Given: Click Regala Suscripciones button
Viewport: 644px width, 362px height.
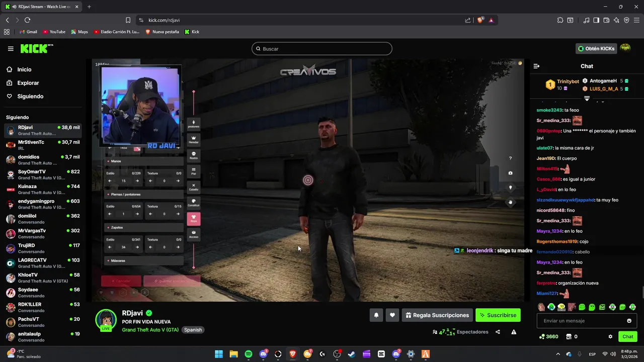Looking at the screenshot, I should coord(437,315).
